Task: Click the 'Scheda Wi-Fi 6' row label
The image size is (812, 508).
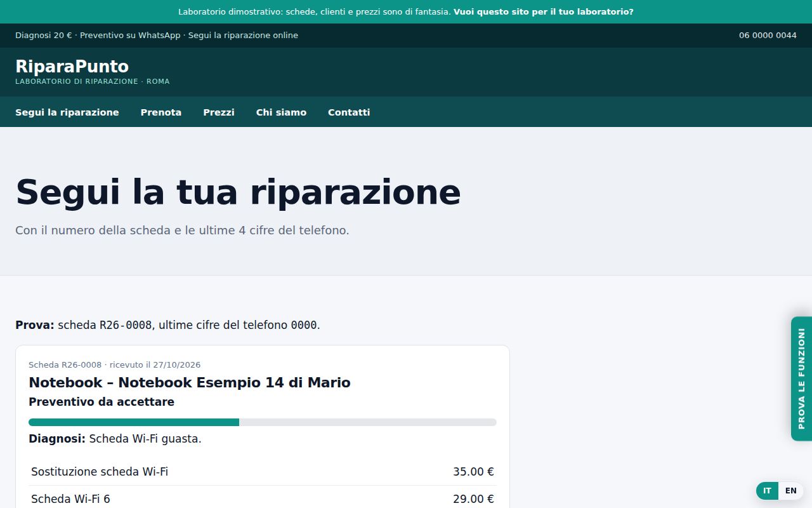Action: click(x=70, y=499)
